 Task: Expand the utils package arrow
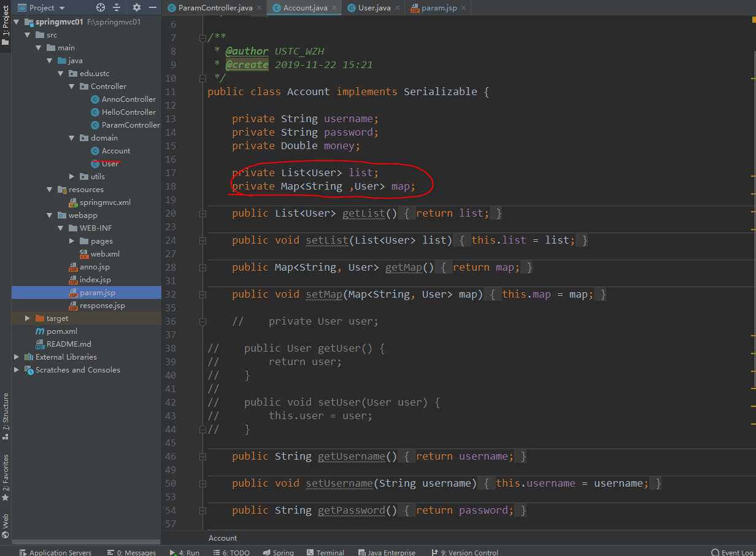point(72,176)
